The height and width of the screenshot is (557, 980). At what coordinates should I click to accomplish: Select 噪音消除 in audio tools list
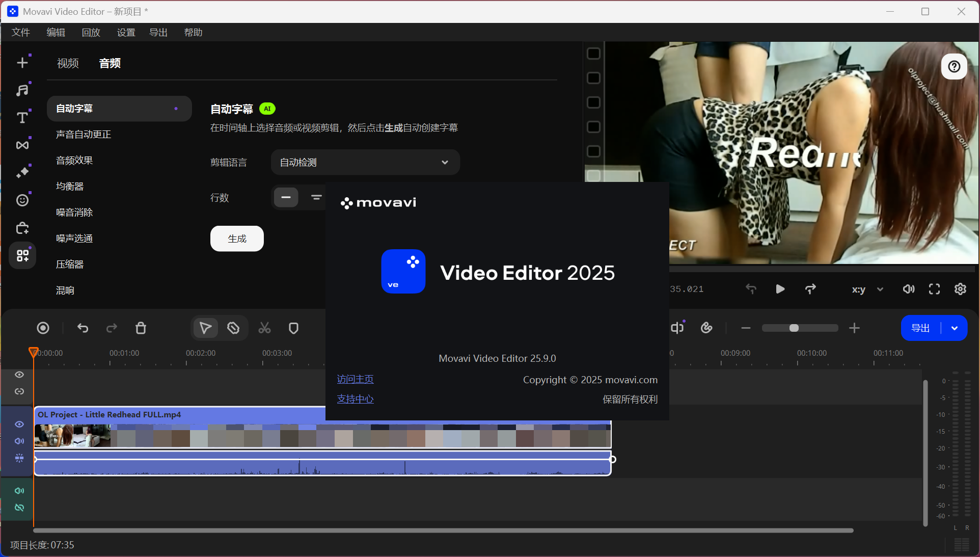tap(74, 213)
